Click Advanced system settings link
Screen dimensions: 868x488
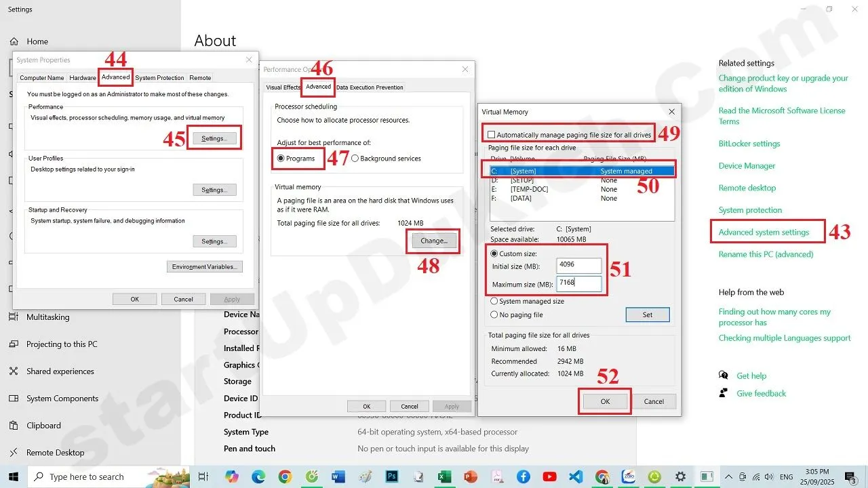click(764, 232)
